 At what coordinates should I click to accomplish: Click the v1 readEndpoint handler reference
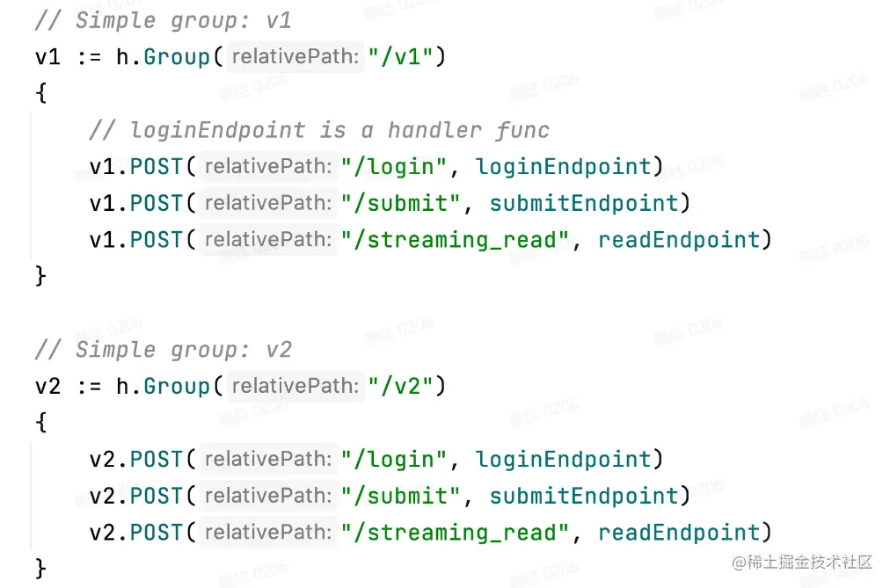click(680, 239)
